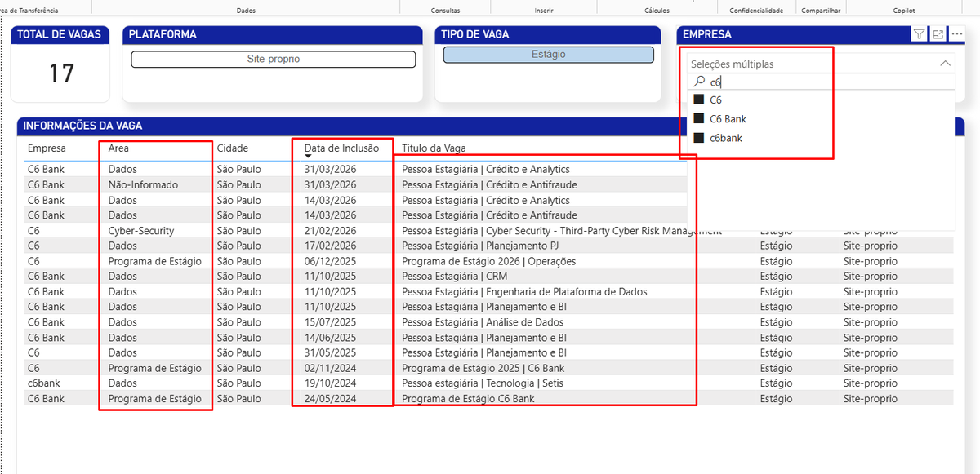Viewport: 980px width, 474px height.
Task: Click the TOTAL DE VAGAS card title
Action: 60,35
